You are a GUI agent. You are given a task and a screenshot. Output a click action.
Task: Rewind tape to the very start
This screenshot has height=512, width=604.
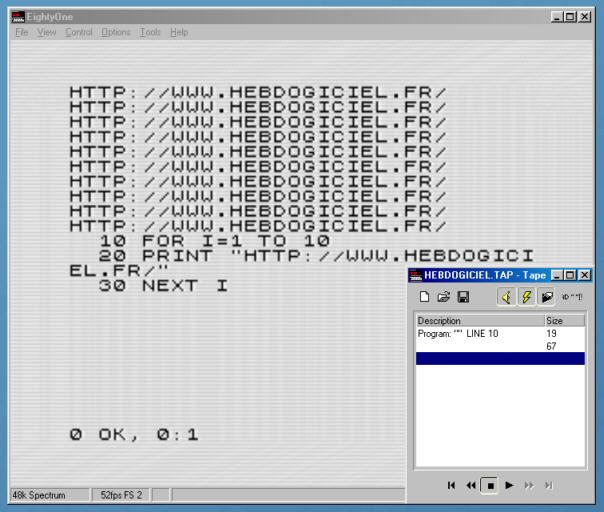point(451,485)
